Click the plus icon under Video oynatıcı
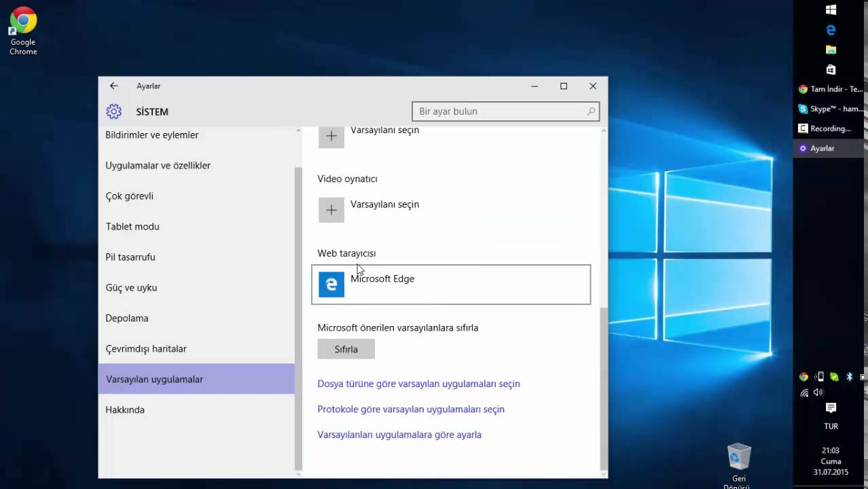The height and width of the screenshot is (489, 868). (x=331, y=211)
